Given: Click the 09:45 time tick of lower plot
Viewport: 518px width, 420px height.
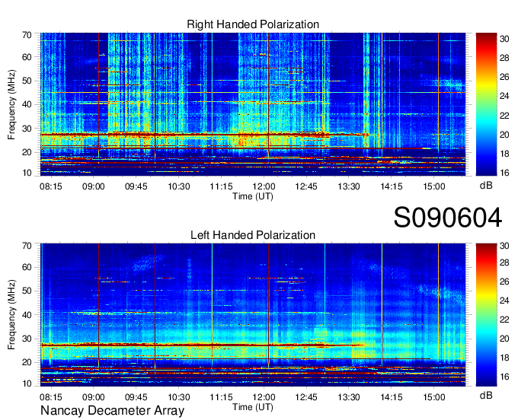Looking at the screenshot, I should (136, 397).
